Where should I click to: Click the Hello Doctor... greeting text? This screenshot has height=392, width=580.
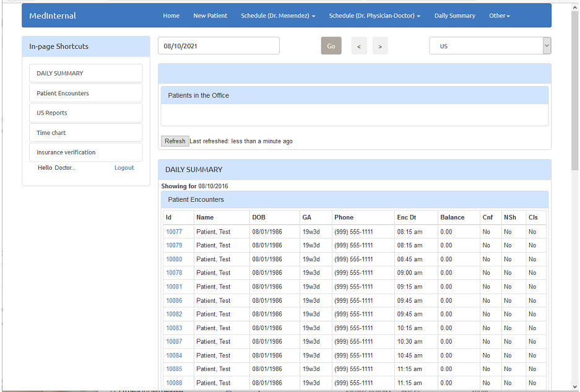click(x=56, y=168)
